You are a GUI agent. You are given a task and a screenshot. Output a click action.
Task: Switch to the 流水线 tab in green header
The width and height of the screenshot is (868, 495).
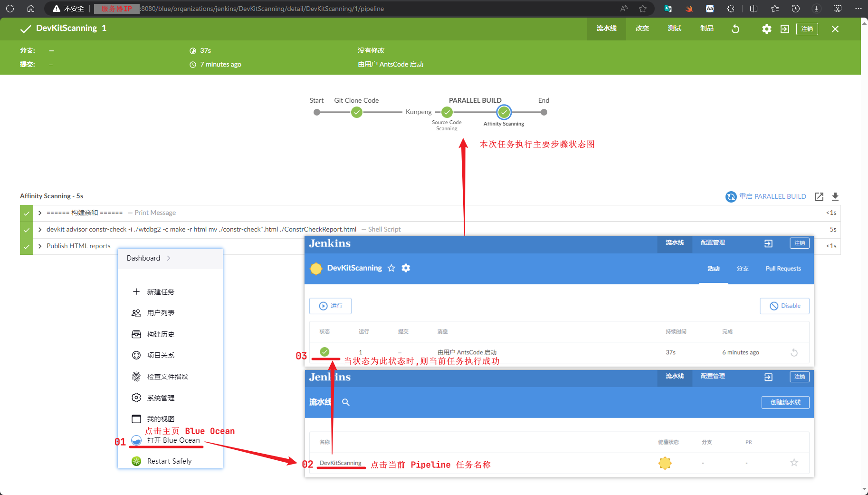(x=607, y=29)
